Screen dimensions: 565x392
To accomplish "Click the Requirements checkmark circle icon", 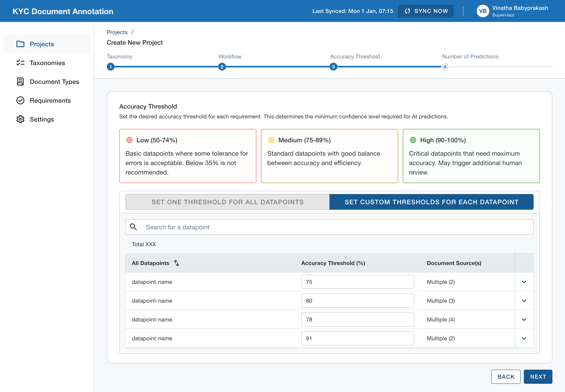I will (x=20, y=101).
